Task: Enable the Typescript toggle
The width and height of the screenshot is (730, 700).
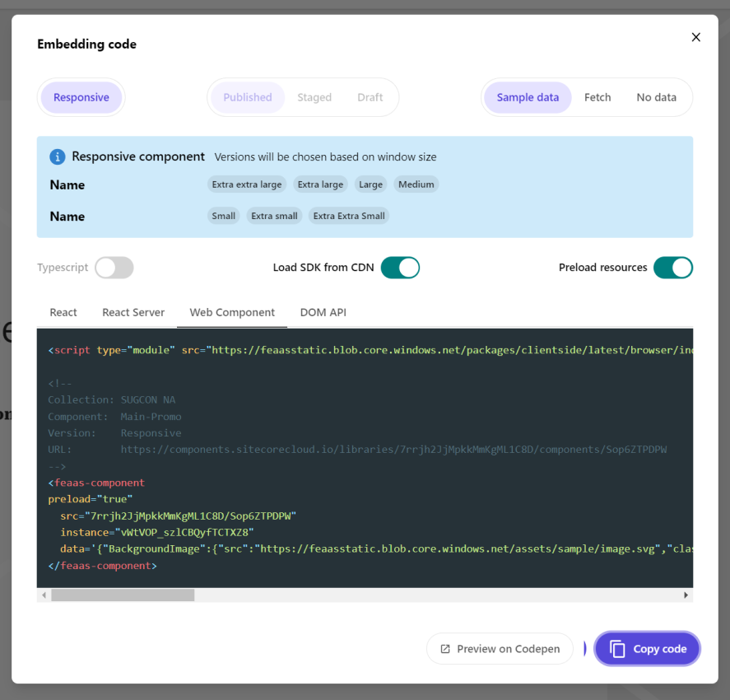Action: pyautogui.click(x=114, y=268)
